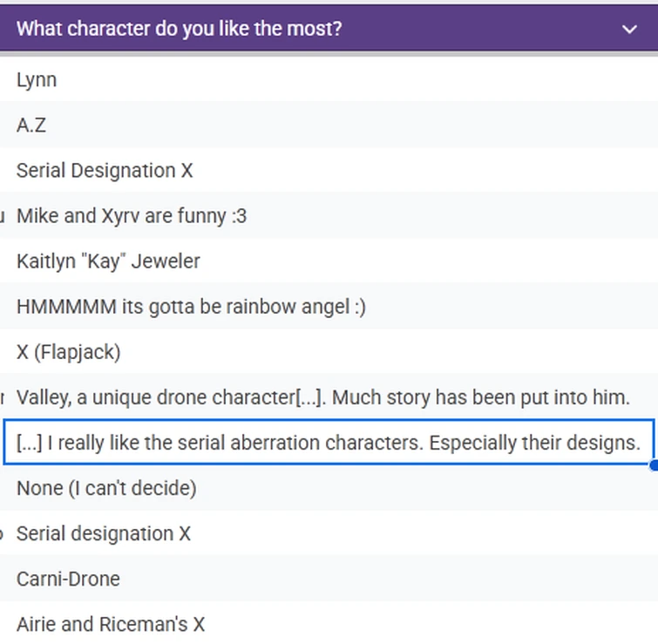Click the 'What character do you like the most?' header
Screen dimensions: 658x644
tap(180, 29)
